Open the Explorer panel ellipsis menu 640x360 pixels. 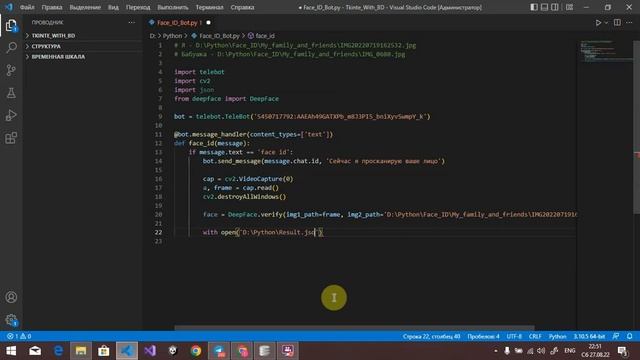pos(131,22)
